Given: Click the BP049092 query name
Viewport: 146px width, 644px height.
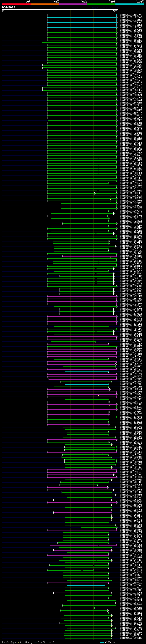Looking at the screenshot, I should 8,8.
